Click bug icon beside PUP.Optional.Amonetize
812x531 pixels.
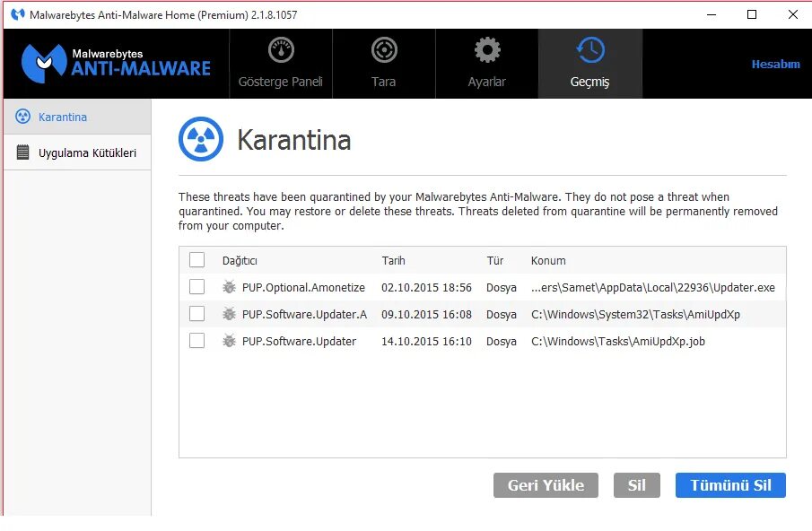pyautogui.click(x=229, y=287)
